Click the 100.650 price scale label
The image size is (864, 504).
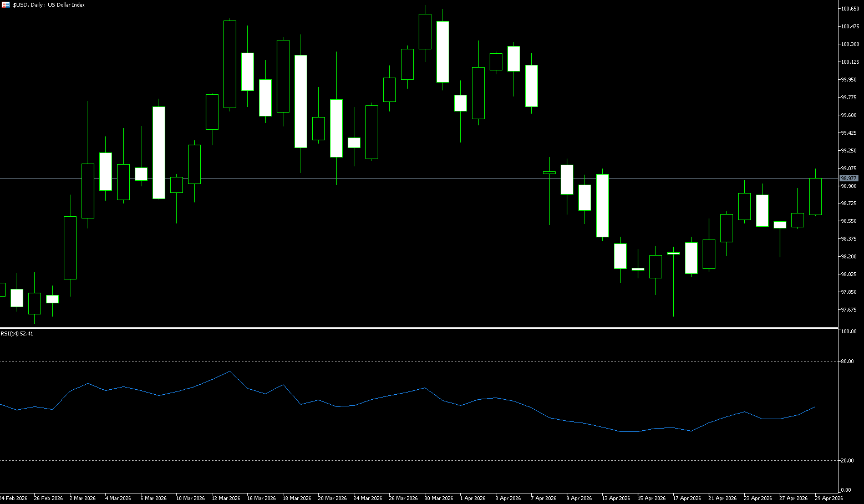[x=850, y=9]
